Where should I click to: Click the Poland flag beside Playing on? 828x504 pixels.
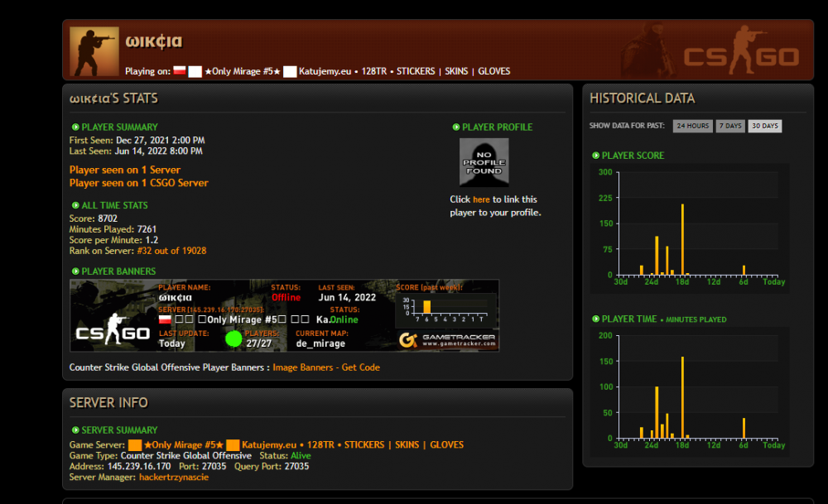pyautogui.click(x=180, y=70)
